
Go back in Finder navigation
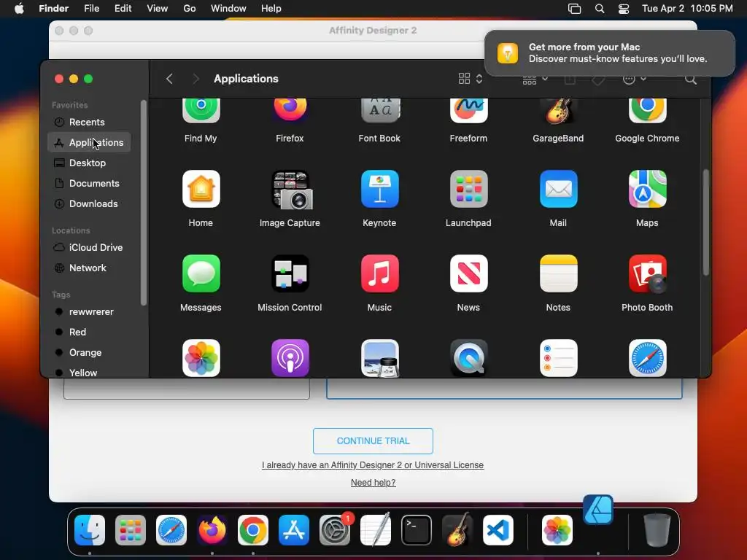point(169,79)
